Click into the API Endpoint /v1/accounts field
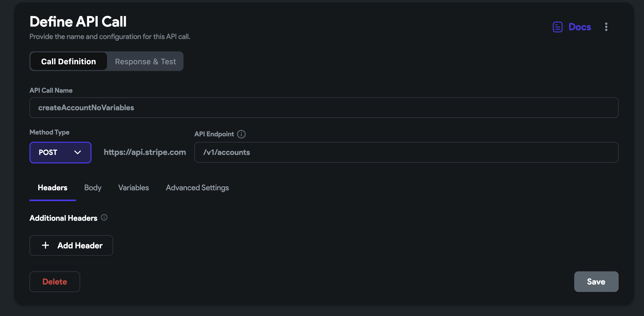 coord(406,152)
